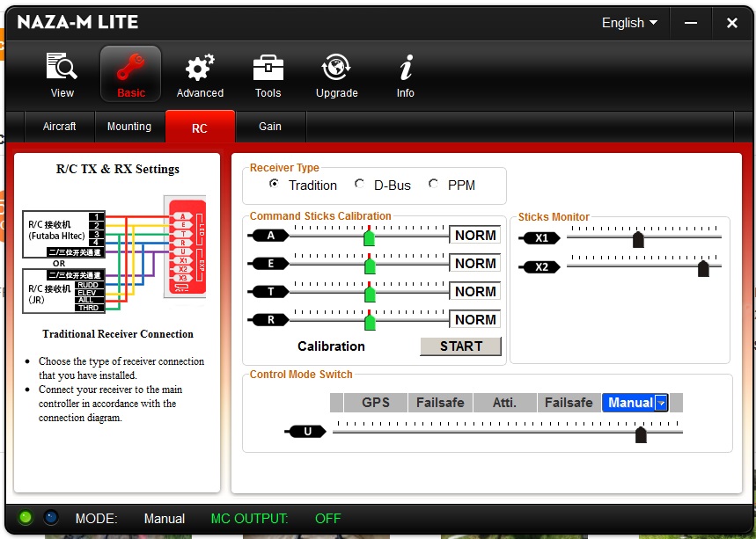Click the U channel slider thumb
Image resolution: width=756 pixels, height=539 pixels.
641,434
